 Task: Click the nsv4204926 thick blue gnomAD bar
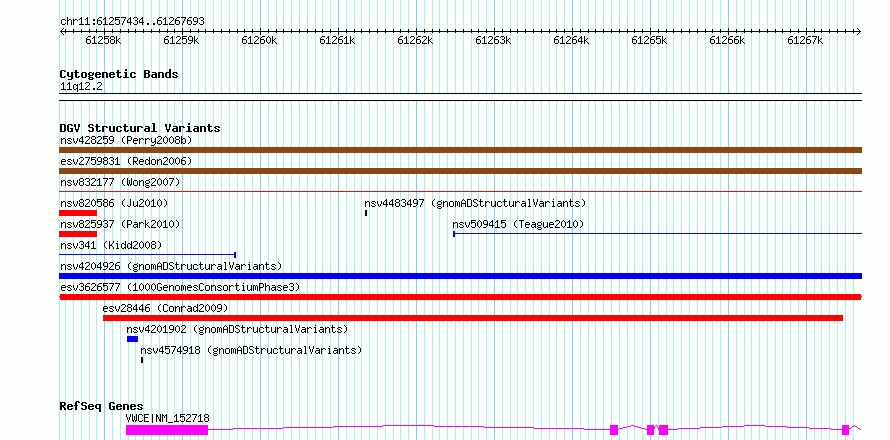point(460,276)
